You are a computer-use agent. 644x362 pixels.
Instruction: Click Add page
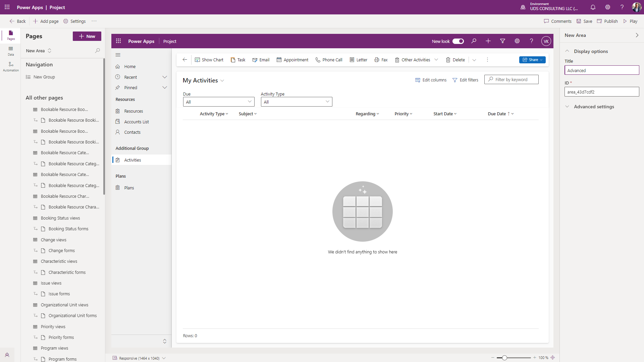46,21
